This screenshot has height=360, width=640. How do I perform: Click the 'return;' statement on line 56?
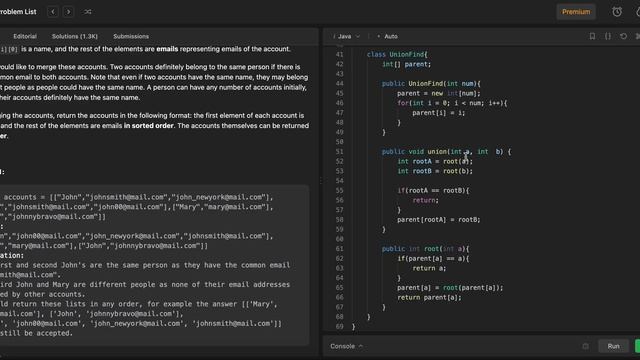point(425,200)
